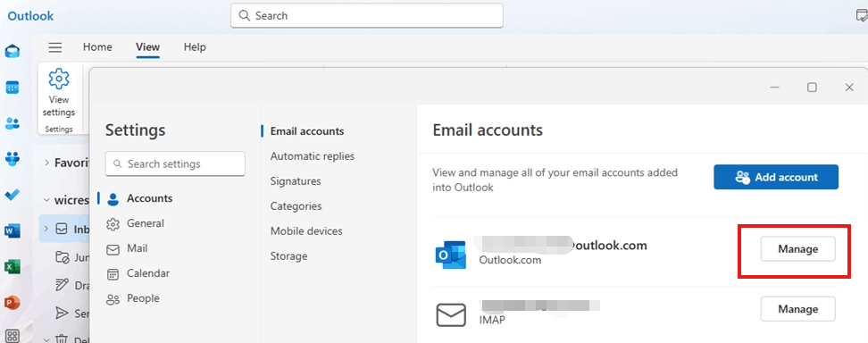Launch PowerPoint from the sidebar

(13, 303)
